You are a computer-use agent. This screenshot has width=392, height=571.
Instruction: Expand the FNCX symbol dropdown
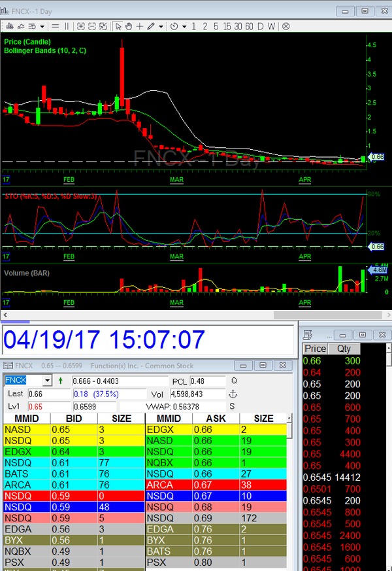[x=46, y=381]
